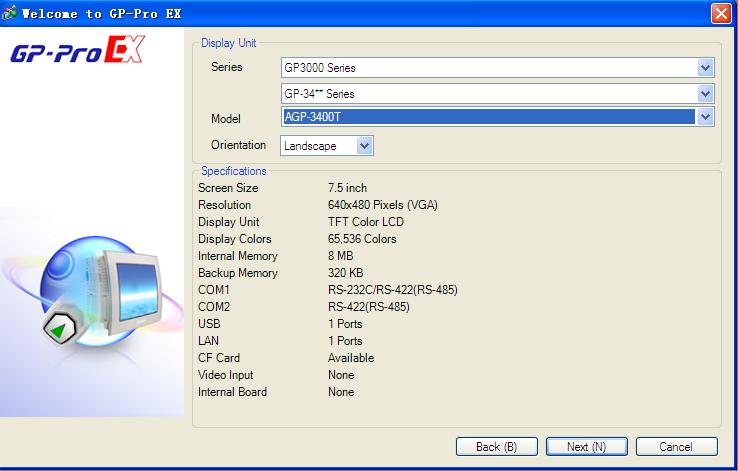Click the 65,536 Colors value
738x471 pixels.
362,239
